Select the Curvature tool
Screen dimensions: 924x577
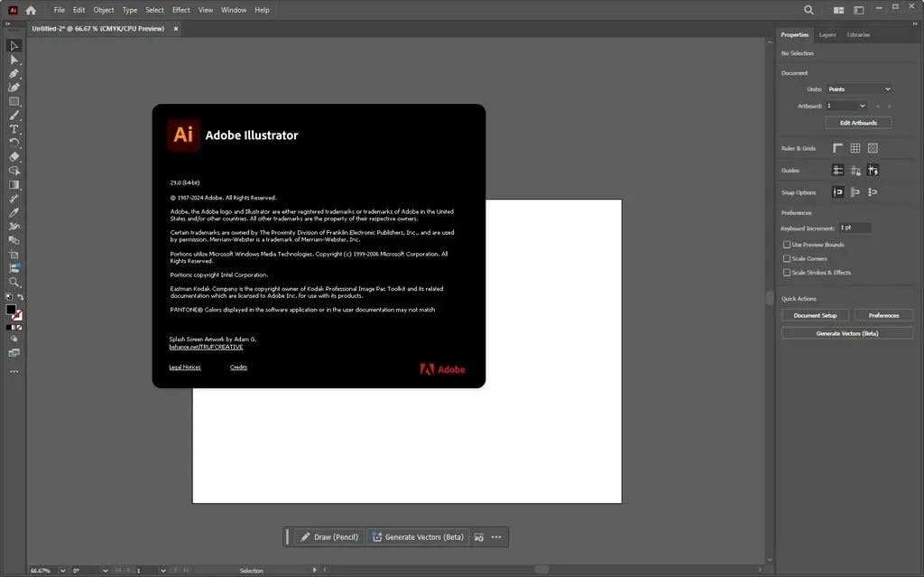tap(14, 88)
